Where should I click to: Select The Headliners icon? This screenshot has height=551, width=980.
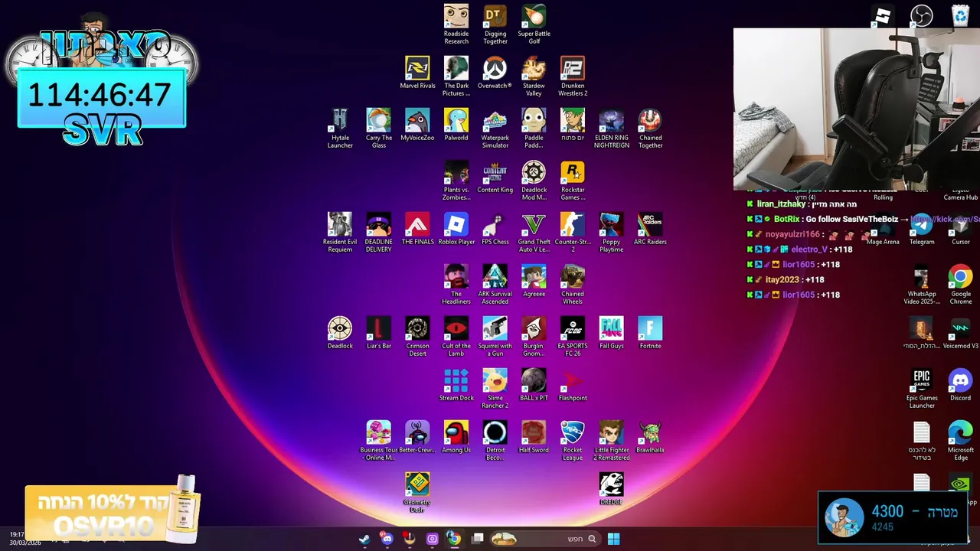(x=456, y=284)
